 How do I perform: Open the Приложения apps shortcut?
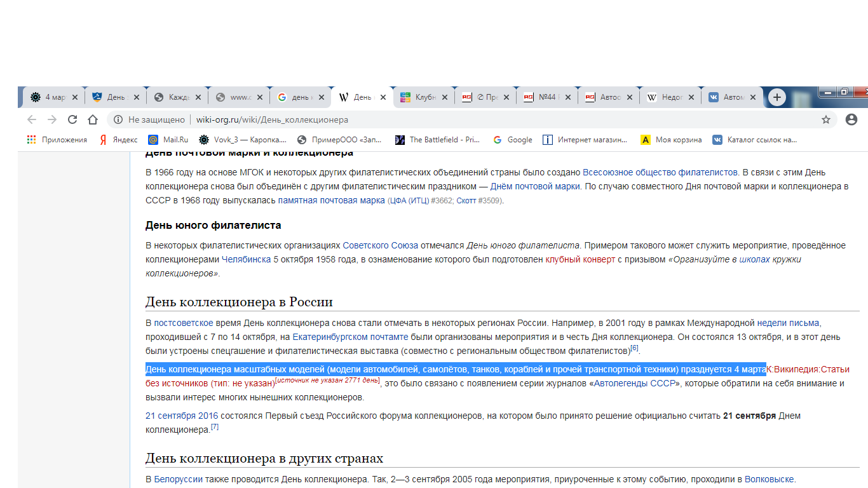57,140
